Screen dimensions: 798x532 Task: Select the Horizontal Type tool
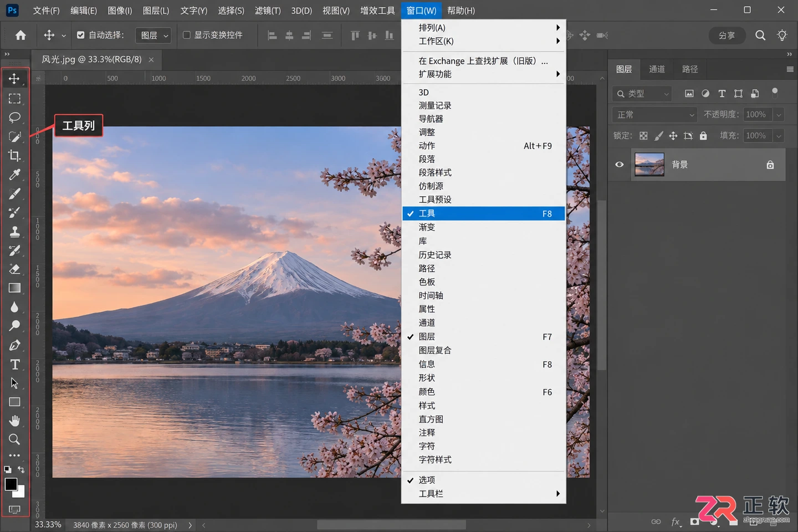point(14,364)
